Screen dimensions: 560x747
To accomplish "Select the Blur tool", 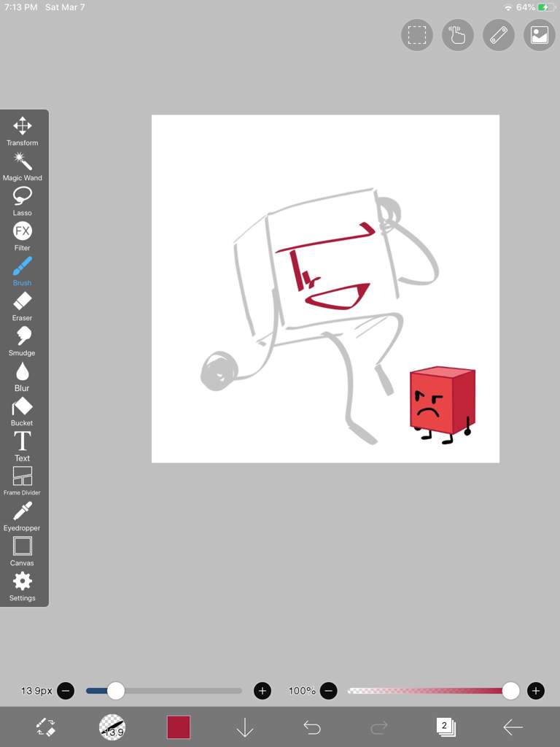I will point(23,376).
